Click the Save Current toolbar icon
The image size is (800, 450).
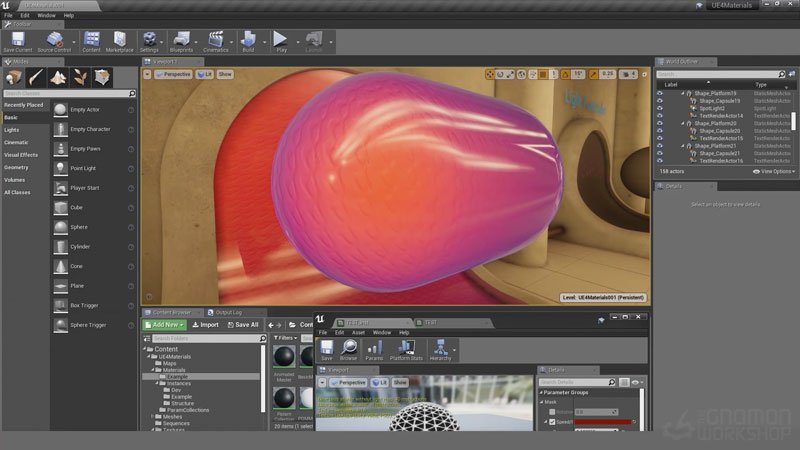tap(18, 40)
